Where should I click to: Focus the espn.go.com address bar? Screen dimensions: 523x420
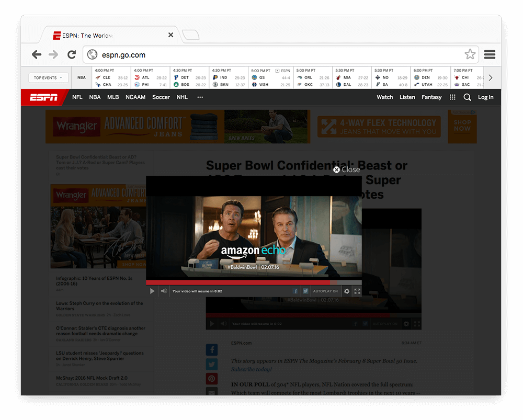tap(281, 54)
